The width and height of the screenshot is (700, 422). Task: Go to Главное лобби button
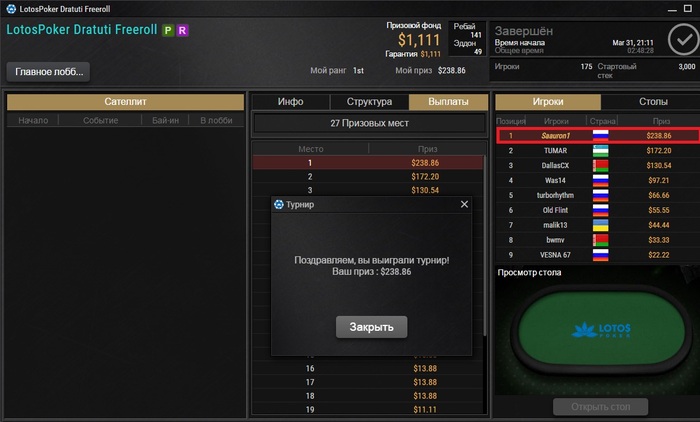pos(48,72)
